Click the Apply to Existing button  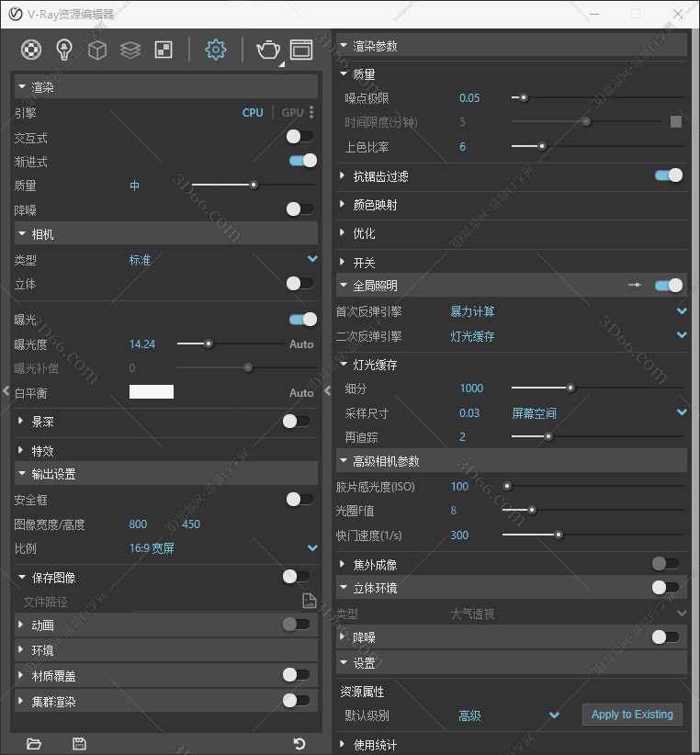(632, 715)
